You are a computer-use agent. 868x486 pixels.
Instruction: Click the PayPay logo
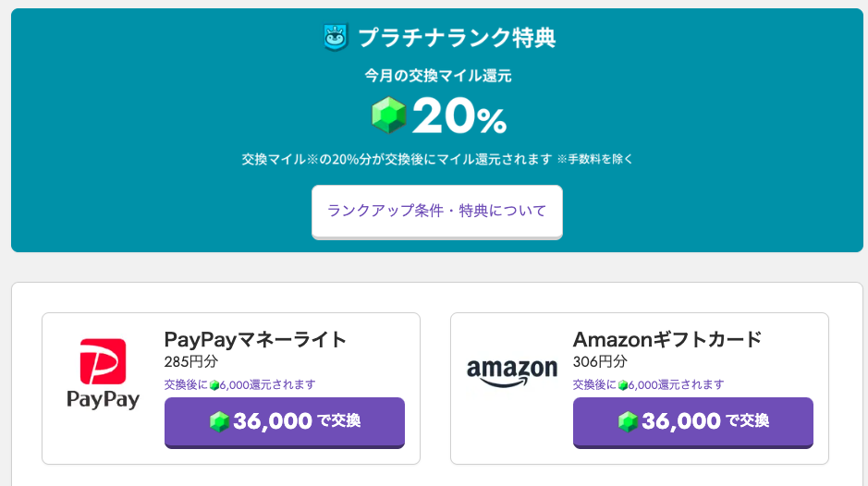click(x=103, y=374)
